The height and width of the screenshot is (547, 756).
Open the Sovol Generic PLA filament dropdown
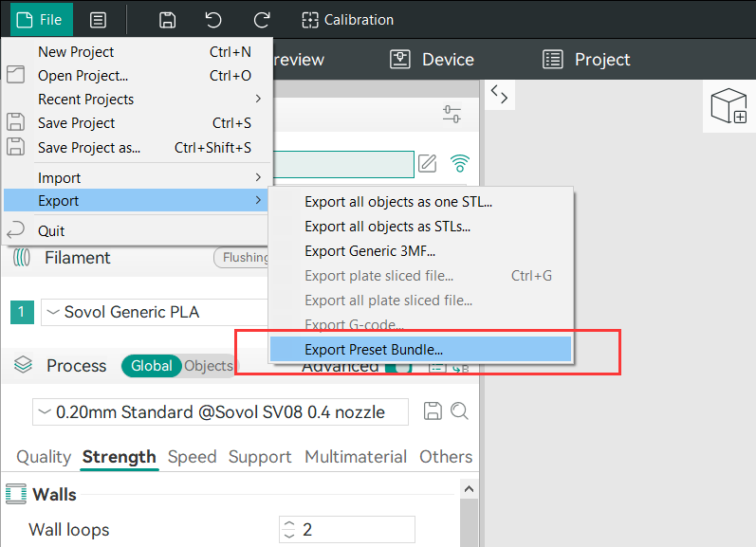(155, 312)
